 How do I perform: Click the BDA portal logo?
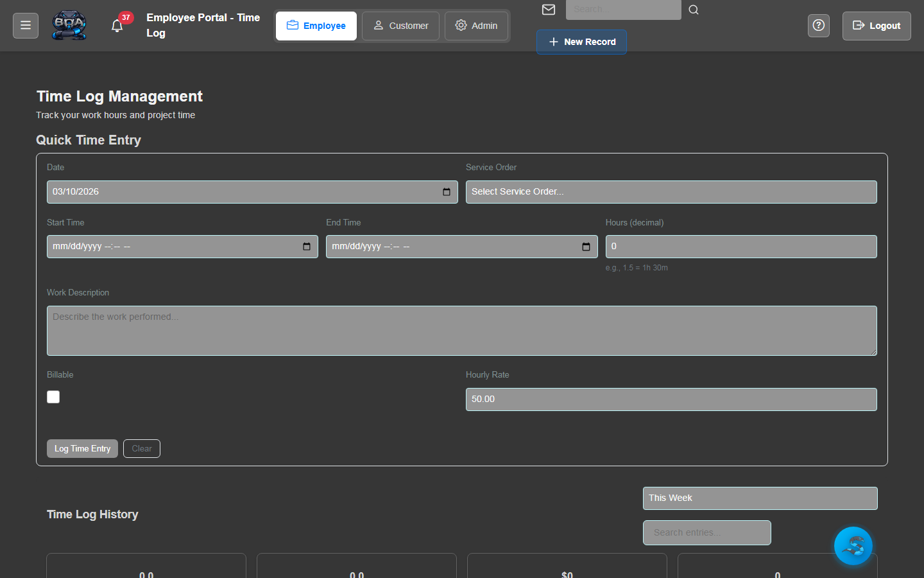pos(69,25)
